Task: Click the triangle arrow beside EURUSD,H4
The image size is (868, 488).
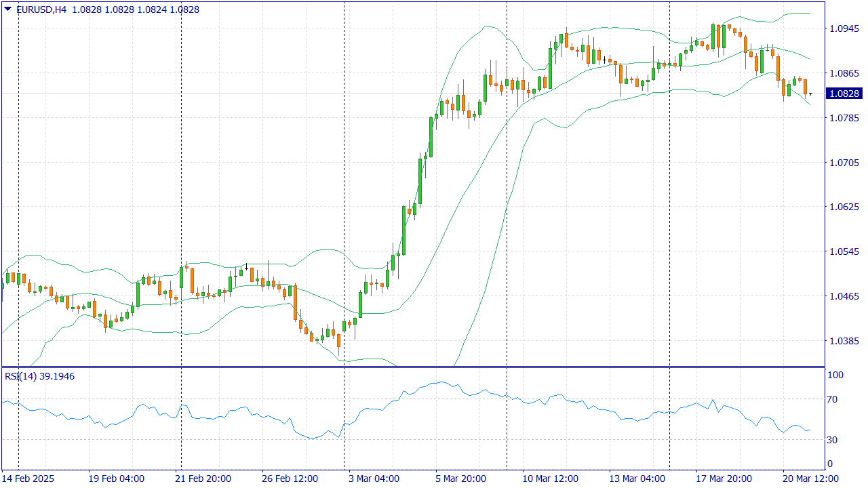Action: pyautogui.click(x=7, y=9)
